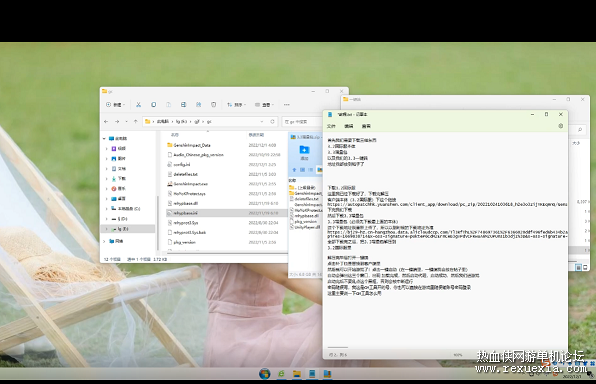
Task: Click the Rename icon in Explorer toolbar
Action: pyautogui.click(x=183, y=105)
